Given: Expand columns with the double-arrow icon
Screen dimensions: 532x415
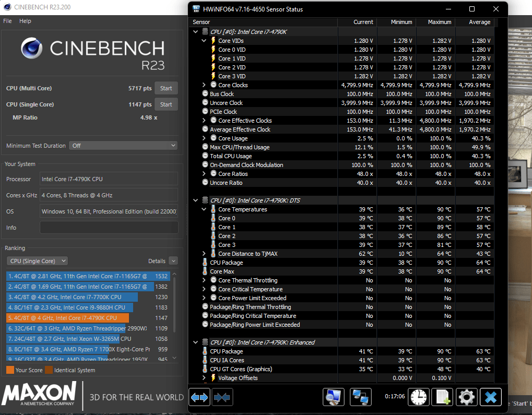Looking at the screenshot, I should coord(199,397).
